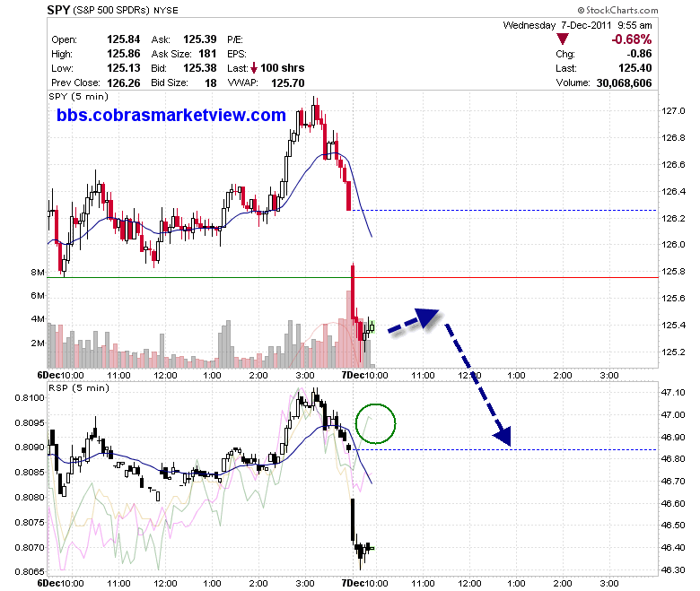
Task: Click the 47.10 RSP price axis label
Action: [x=673, y=393]
